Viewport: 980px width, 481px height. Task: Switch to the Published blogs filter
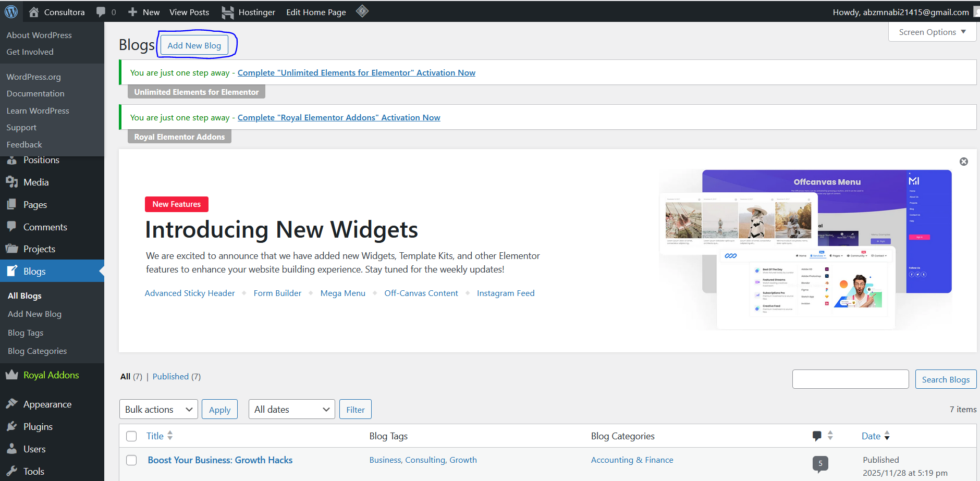coord(170,376)
